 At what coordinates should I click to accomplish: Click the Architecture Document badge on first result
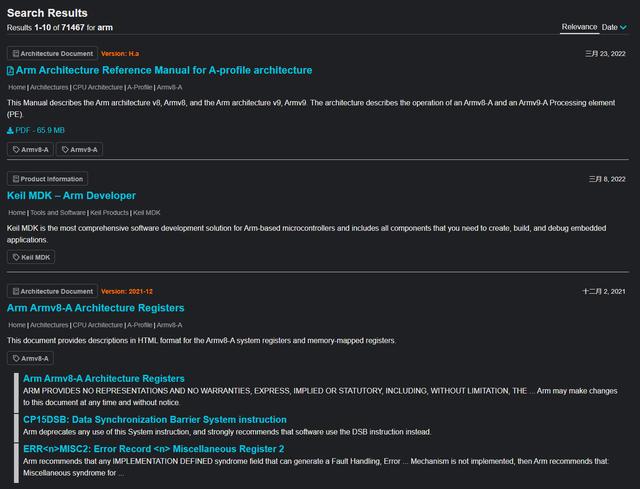click(x=52, y=53)
